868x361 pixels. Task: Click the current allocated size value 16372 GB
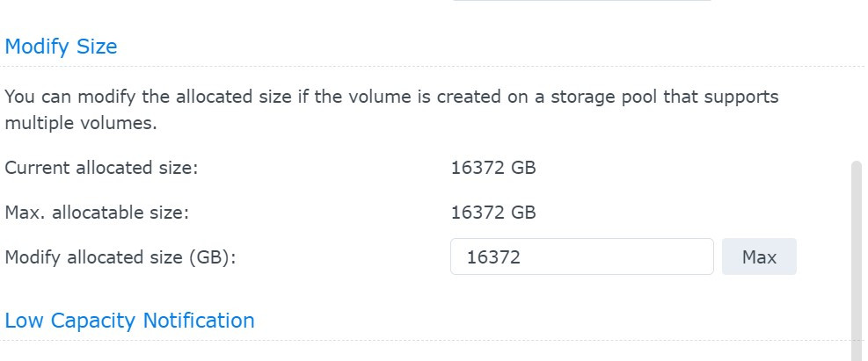492,167
